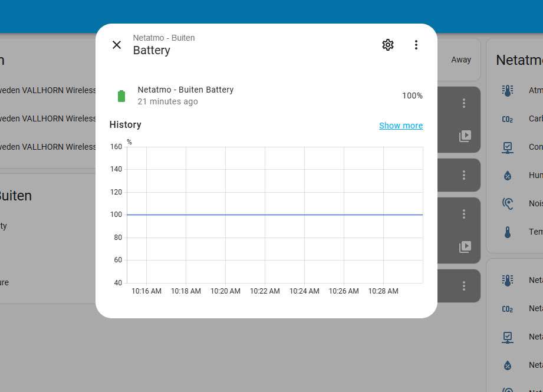Click the CO2 icon in lower Netatmo card
Image resolution: width=543 pixels, height=392 pixels.
[x=507, y=308]
